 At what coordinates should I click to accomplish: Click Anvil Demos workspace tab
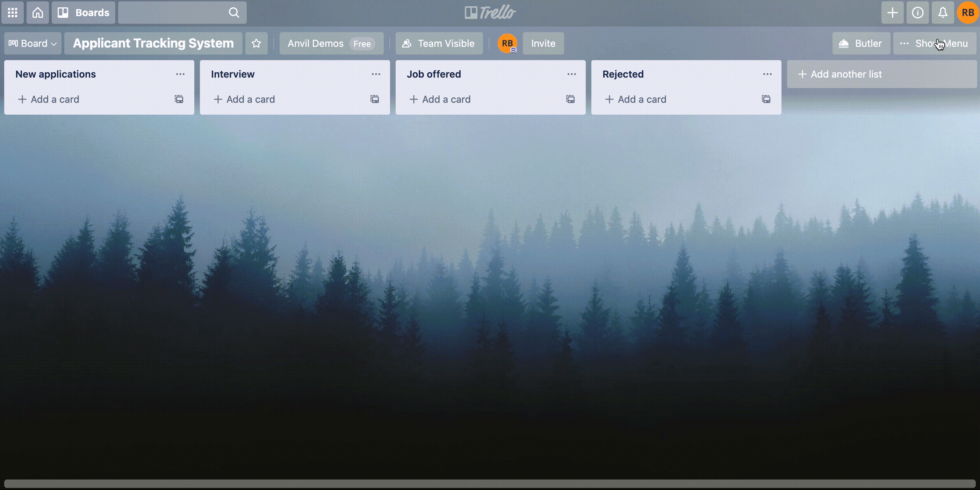coord(316,43)
